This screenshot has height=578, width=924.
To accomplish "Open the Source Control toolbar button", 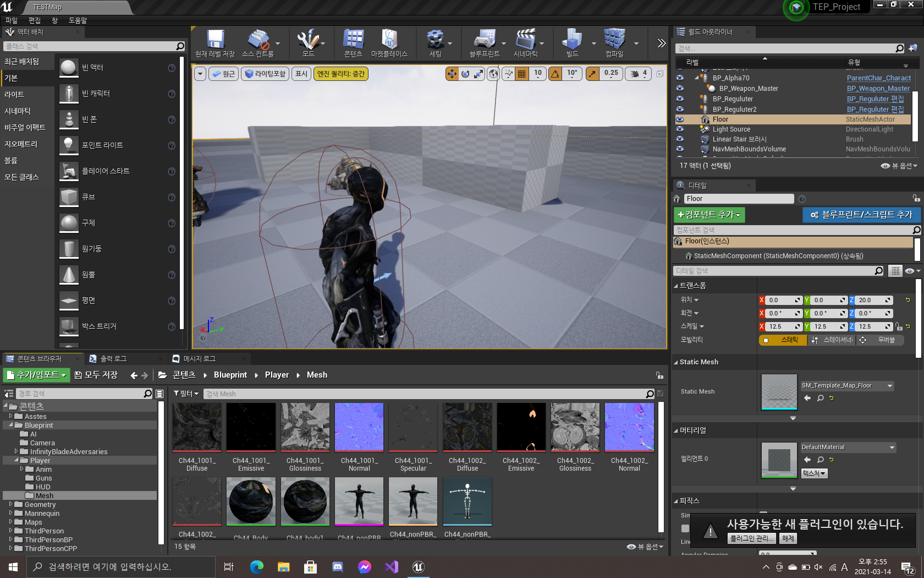I will [257, 43].
